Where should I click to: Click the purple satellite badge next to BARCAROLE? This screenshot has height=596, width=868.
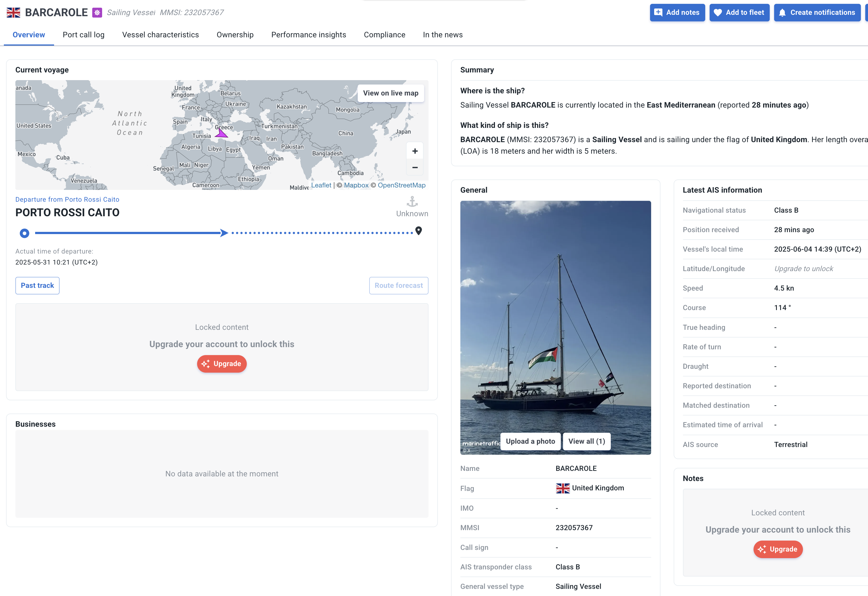point(97,13)
